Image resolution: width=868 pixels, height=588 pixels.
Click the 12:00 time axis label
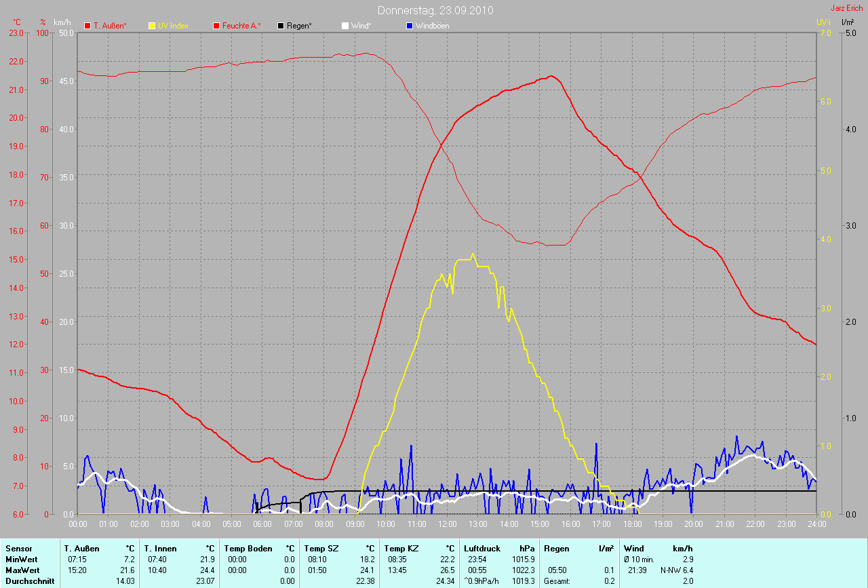[x=447, y=524]
